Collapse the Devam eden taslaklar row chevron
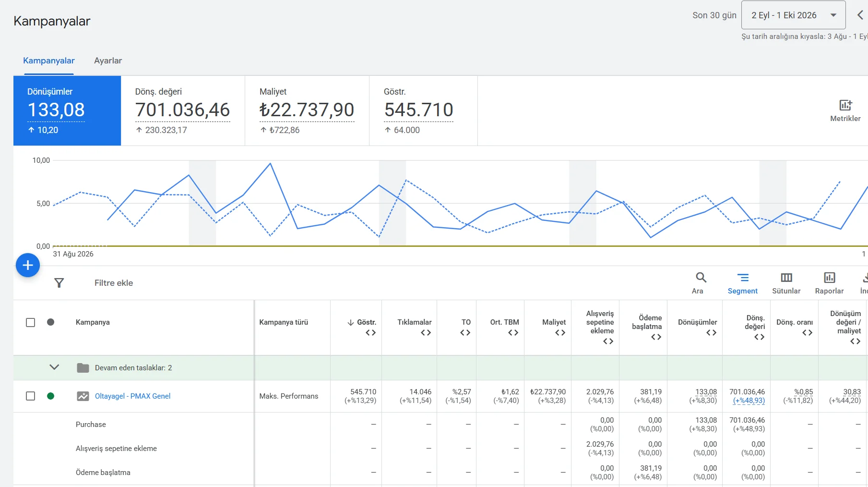The image size is (868, 487). tap(54, 367)
